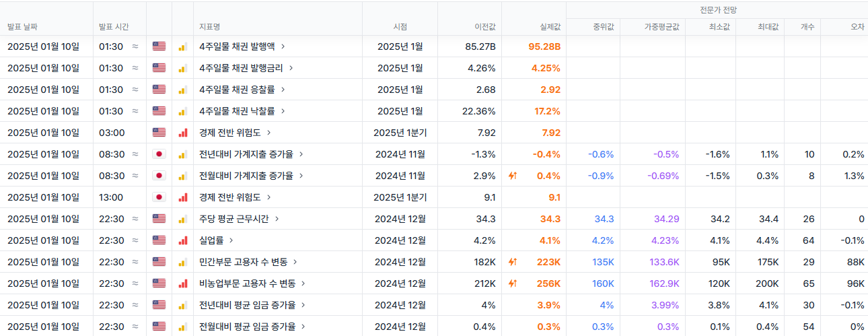Click the importance bars icon for 전년대비 평균 임금 증가율
Screen dimensions: 868x336
point(182,305)
